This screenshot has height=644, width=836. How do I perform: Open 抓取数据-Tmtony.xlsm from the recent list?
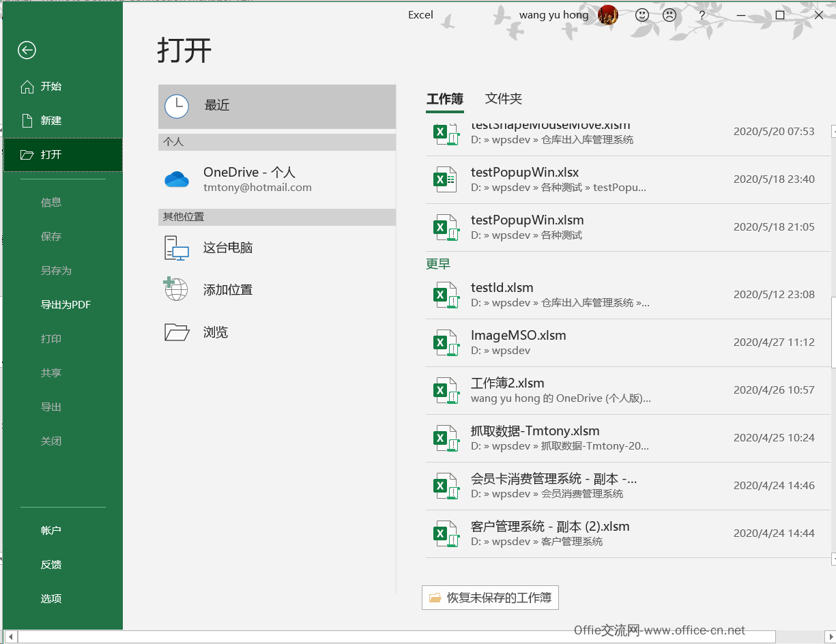coord(628,438)
